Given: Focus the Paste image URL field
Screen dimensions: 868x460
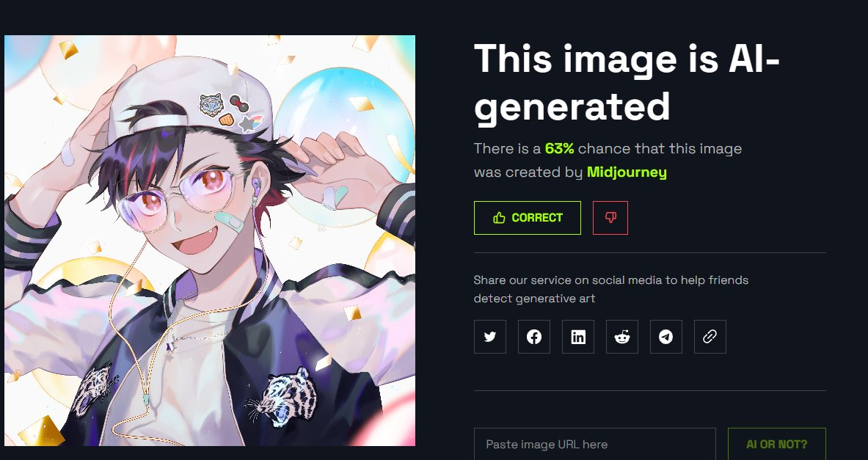Looking at the screenshot, I should [x=594, y=444].
